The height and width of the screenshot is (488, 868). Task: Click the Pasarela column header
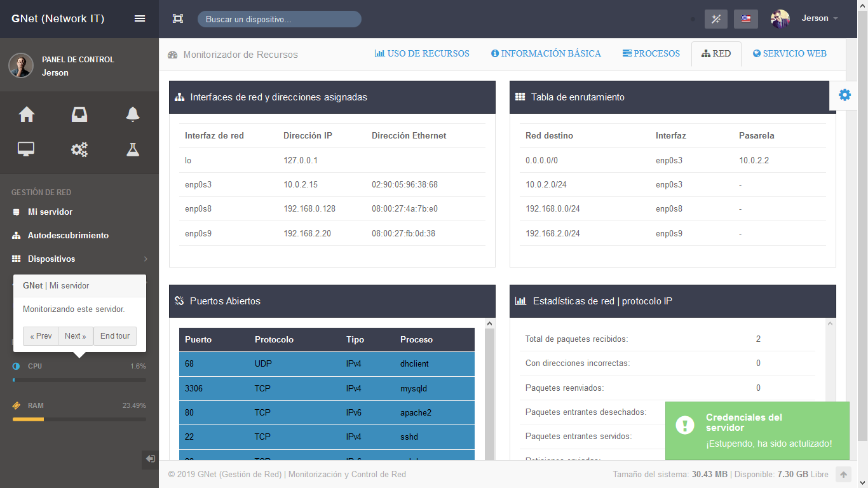tap(757, 136)
